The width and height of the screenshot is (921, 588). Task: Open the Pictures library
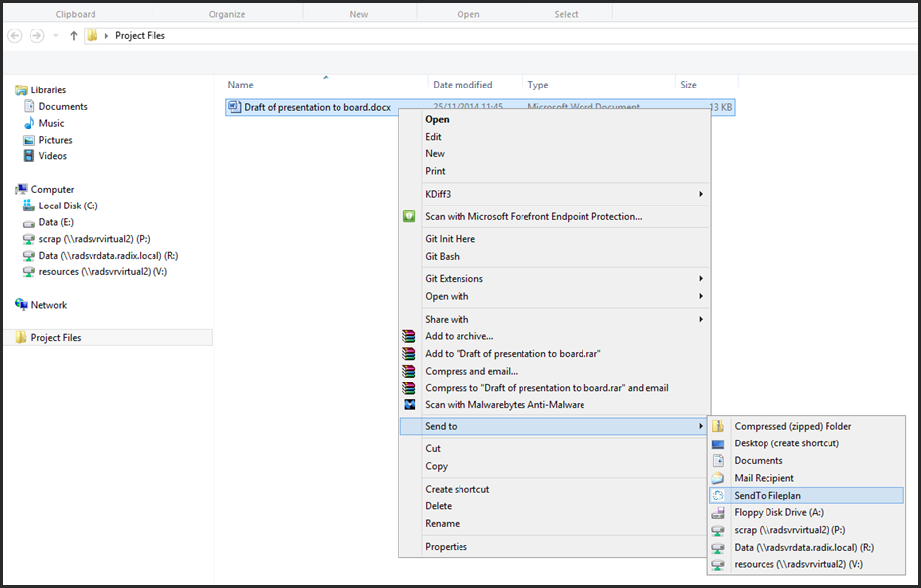[55, 140]
